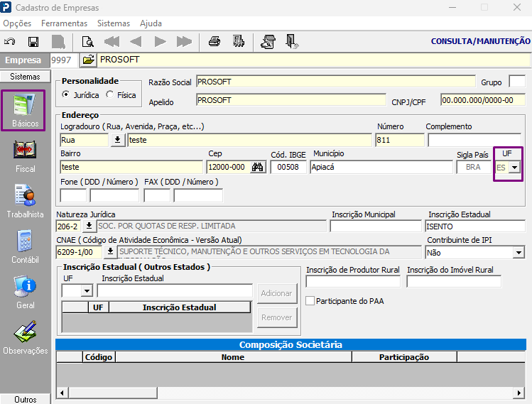Click the Complemento field

[474, 140]
